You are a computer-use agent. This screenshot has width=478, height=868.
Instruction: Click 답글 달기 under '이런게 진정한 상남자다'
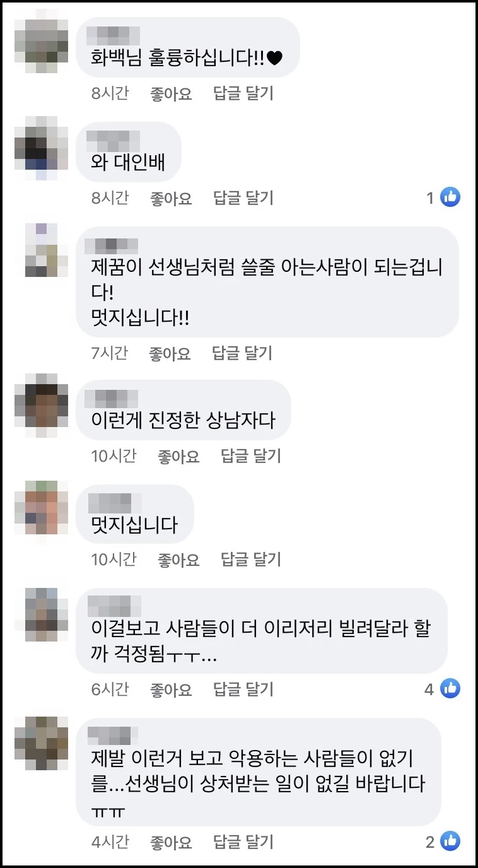pyautogui.click(x=251, y=455)
